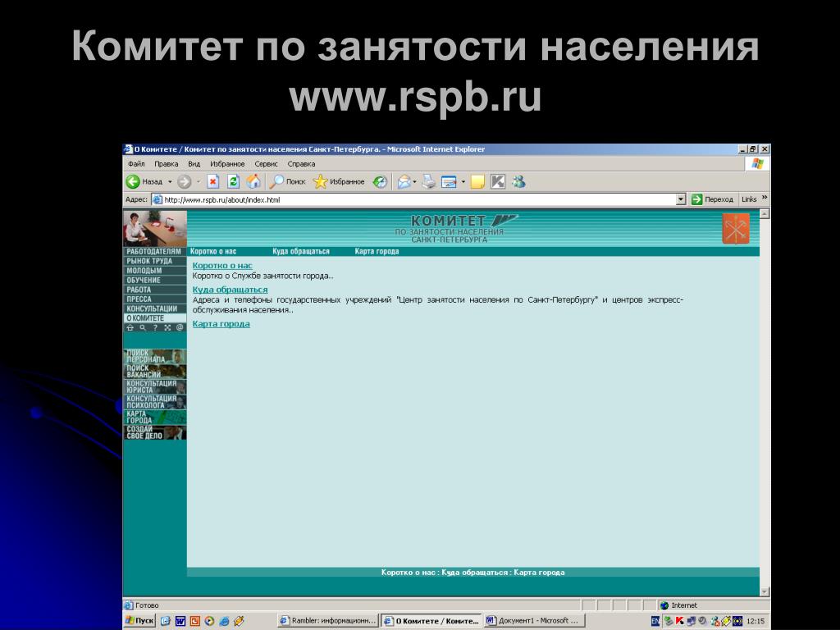The width and height of the screenshot is (840, 630).
Task: Refresh the page using the toolbar icon
Action: pyautogui.click(x=234, y=182)
